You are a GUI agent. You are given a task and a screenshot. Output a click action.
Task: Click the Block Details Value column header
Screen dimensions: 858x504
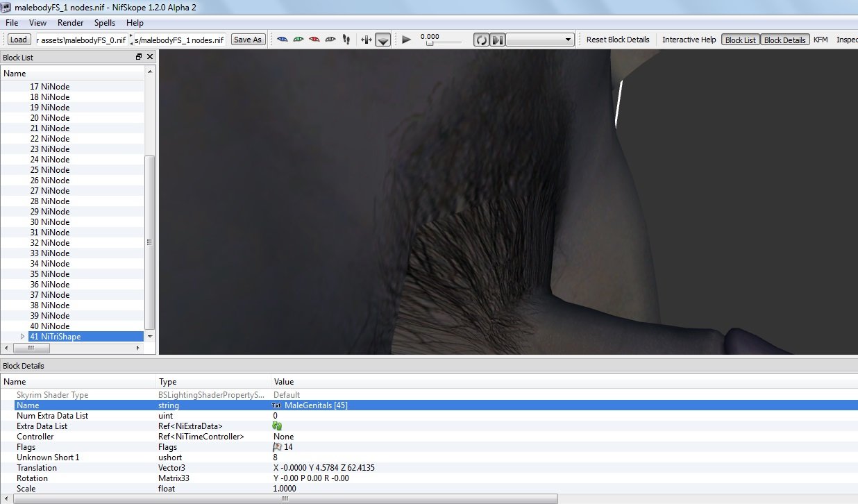coord(564,382)
